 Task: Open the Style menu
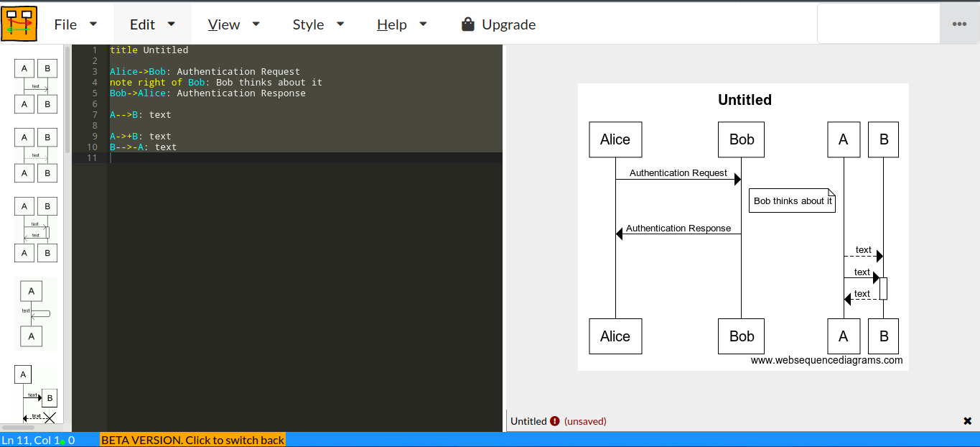coord(318,24)
